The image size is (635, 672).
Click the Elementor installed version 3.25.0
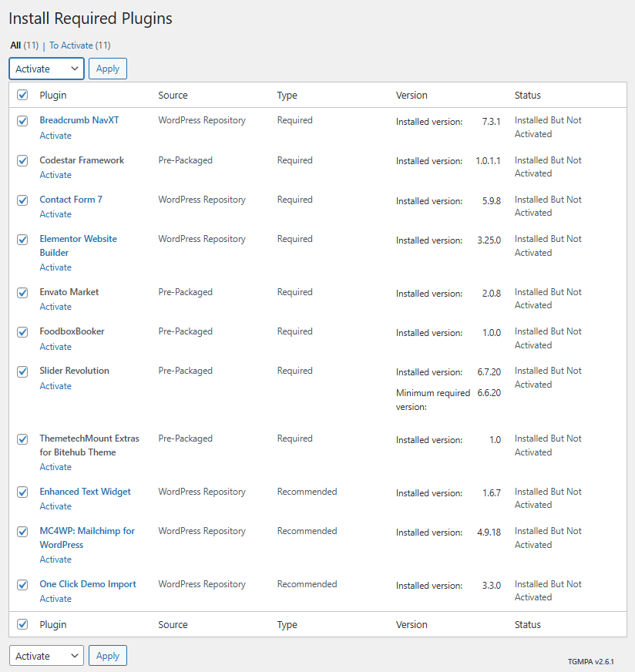coord(489,240)
